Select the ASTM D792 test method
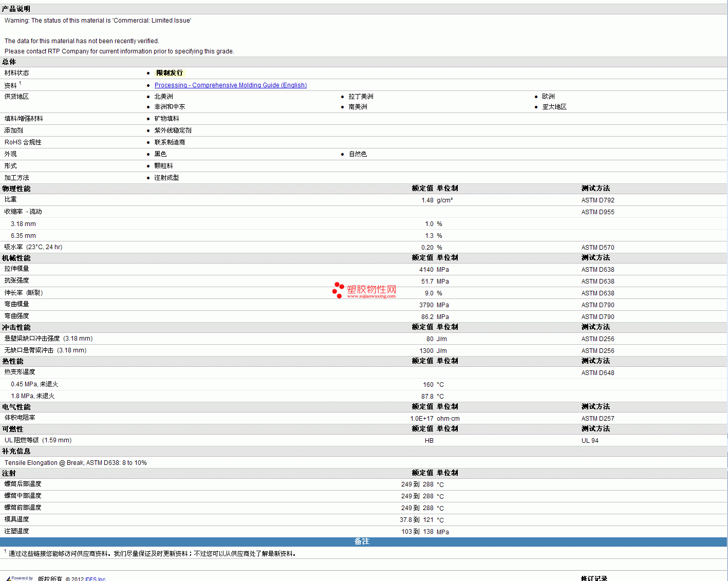The image size is (728, 581). pos(598,200)
